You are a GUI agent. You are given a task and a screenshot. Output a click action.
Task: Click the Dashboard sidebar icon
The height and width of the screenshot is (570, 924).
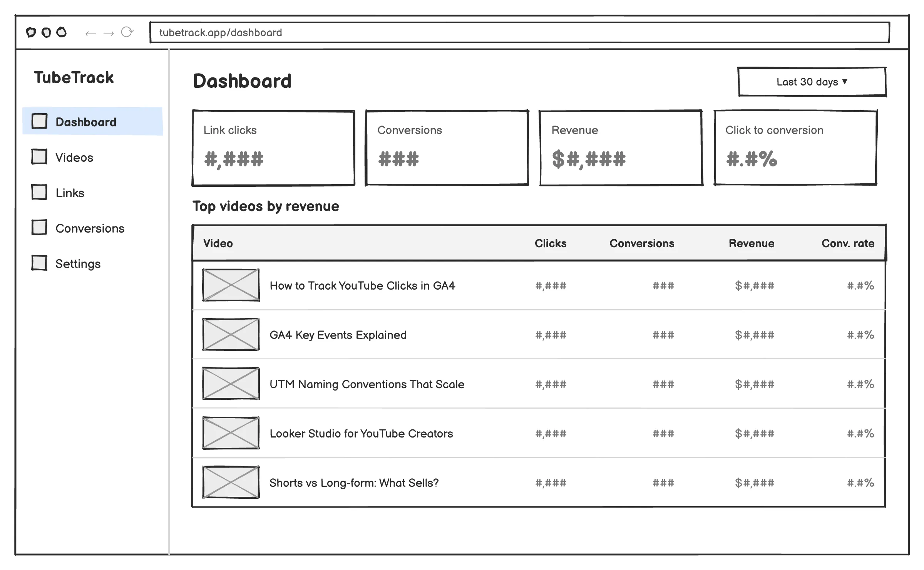(39, 121)
